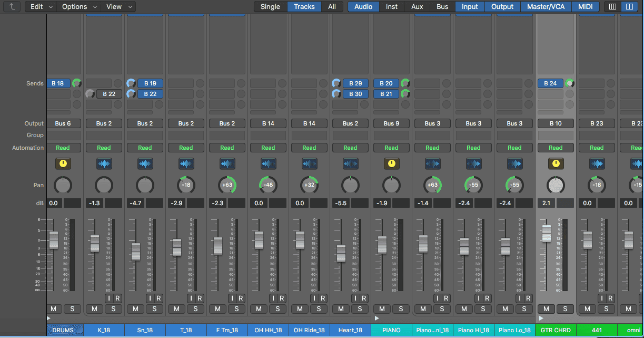
Task: Click the Piano Lo_18 track waveform icon
Action: [x=515, y=163]
